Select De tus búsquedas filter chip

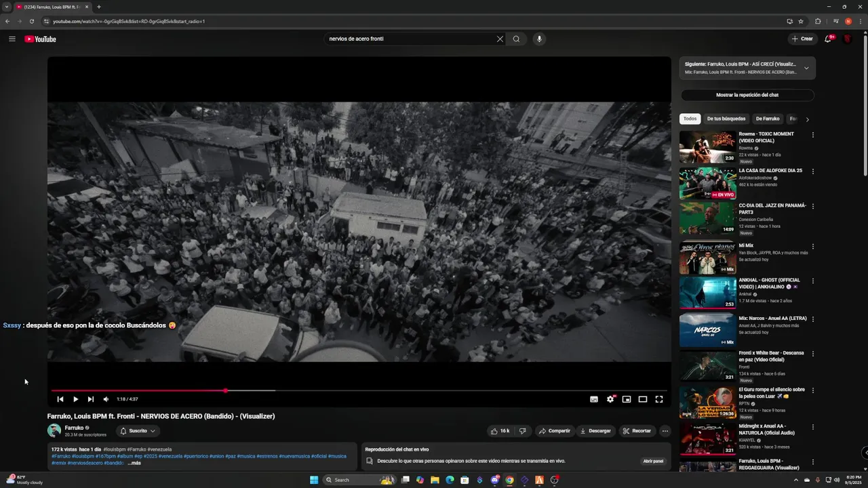coord(726,119)
